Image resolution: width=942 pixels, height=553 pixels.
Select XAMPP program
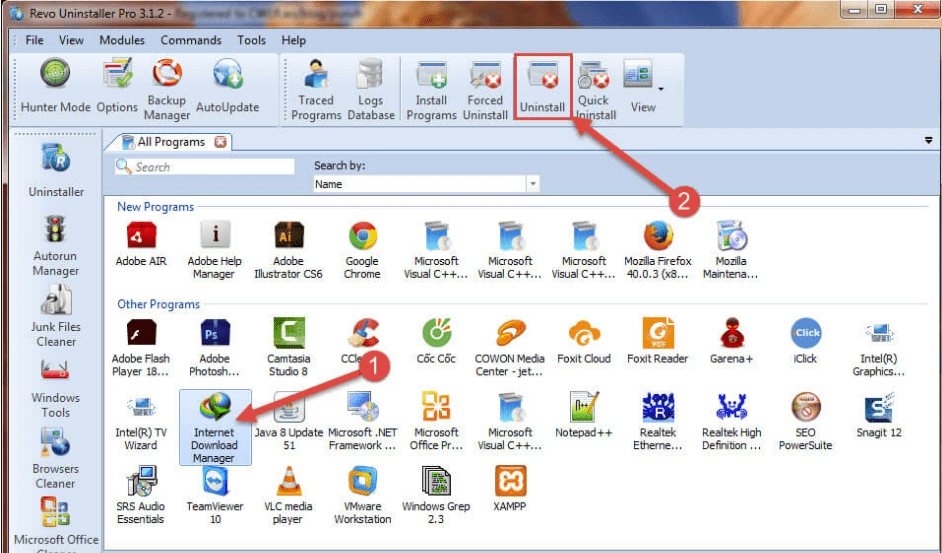[510, 489]
